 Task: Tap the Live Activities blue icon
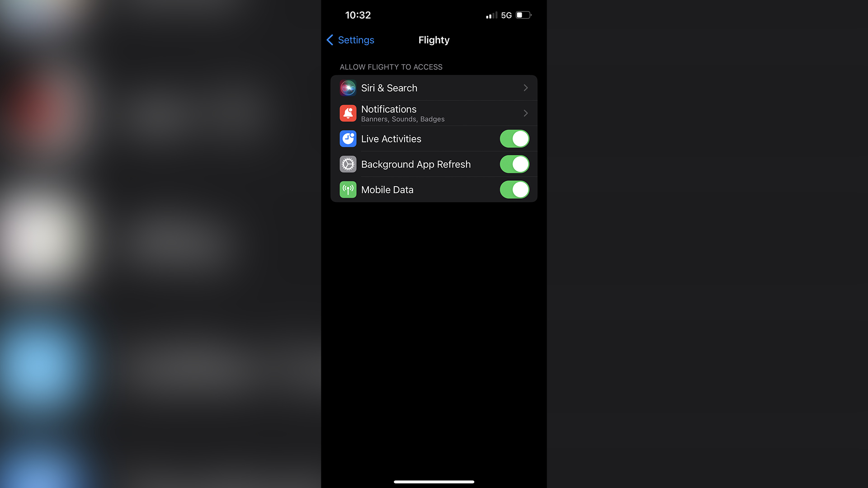347,139
